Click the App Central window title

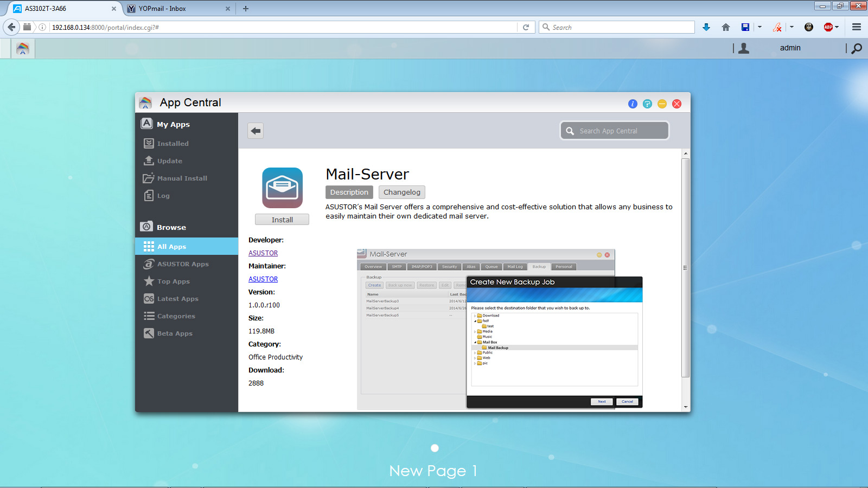(190, 102)
